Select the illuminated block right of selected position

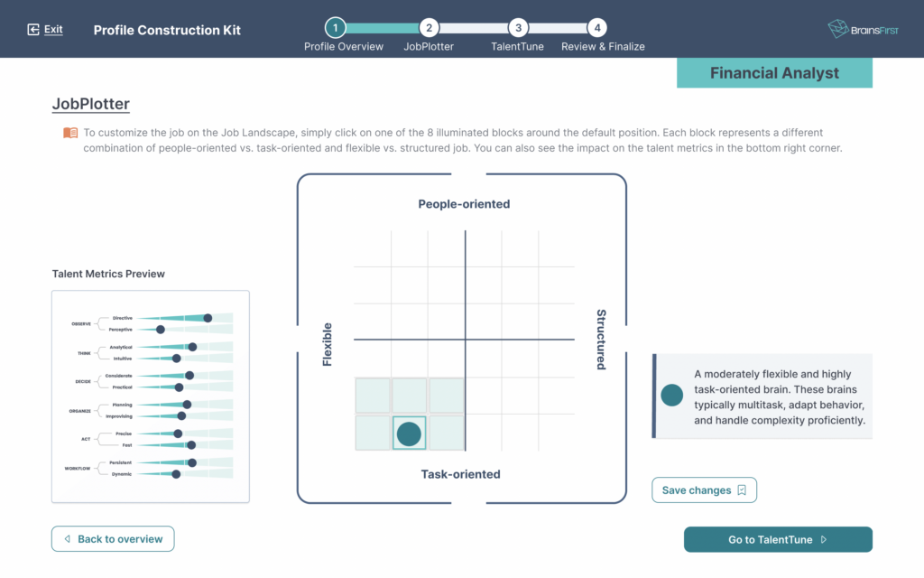coord(446,433)
